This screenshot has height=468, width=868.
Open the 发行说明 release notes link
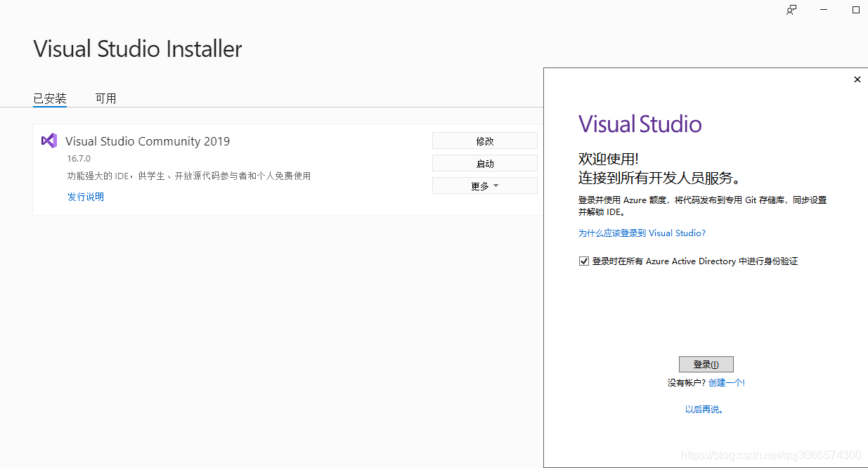[x=86, y=197]
